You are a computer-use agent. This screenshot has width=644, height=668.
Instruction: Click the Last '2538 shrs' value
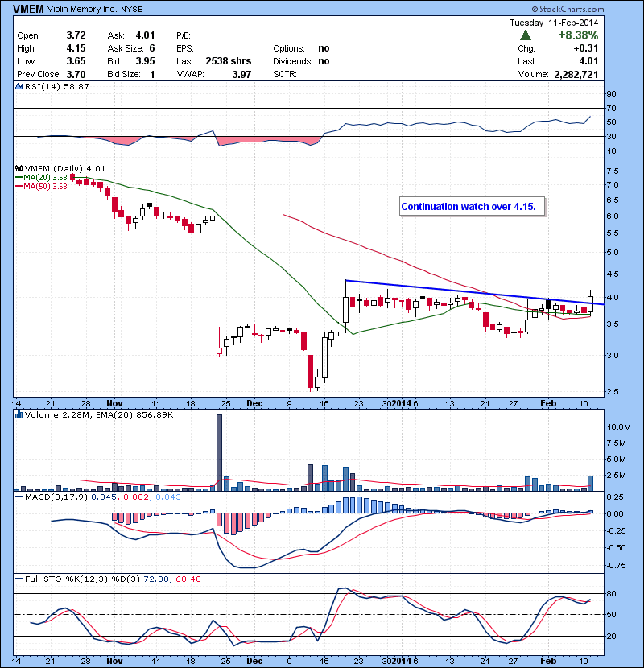229,61
